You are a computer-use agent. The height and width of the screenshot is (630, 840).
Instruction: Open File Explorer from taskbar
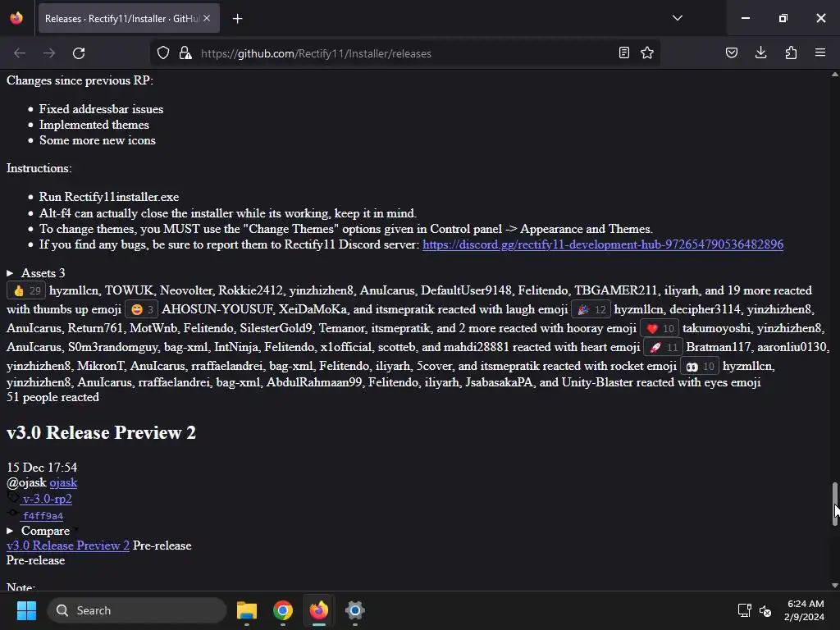pos(247,610)
